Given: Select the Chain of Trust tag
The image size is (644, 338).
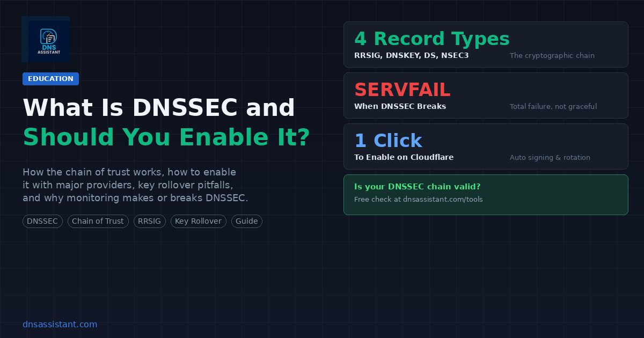Looking at the screenshot, I should (98, 221).
